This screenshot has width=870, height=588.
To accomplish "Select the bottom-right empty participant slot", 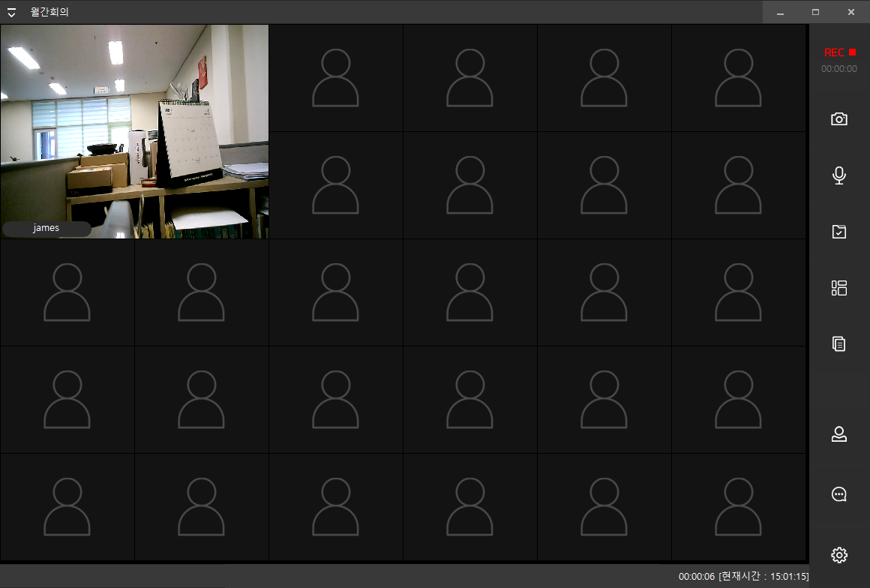I will 739,507.
